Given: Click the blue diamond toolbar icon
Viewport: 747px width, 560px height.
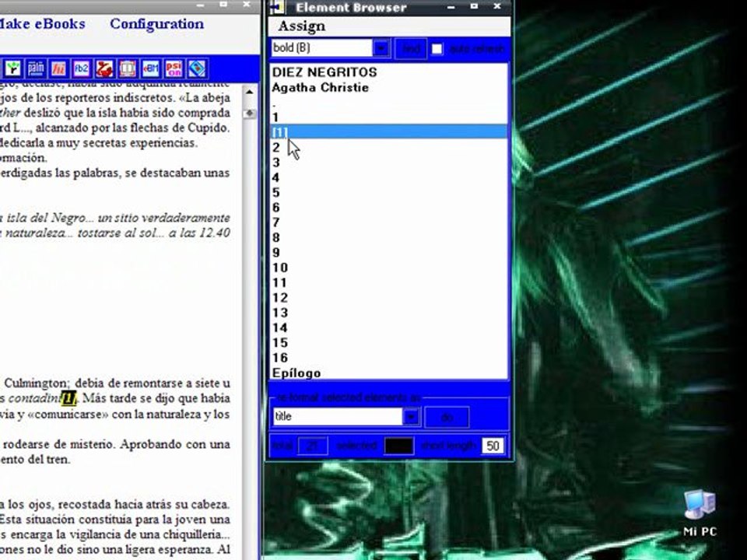Looking at the screenshot, I should (x=197, y=69).
